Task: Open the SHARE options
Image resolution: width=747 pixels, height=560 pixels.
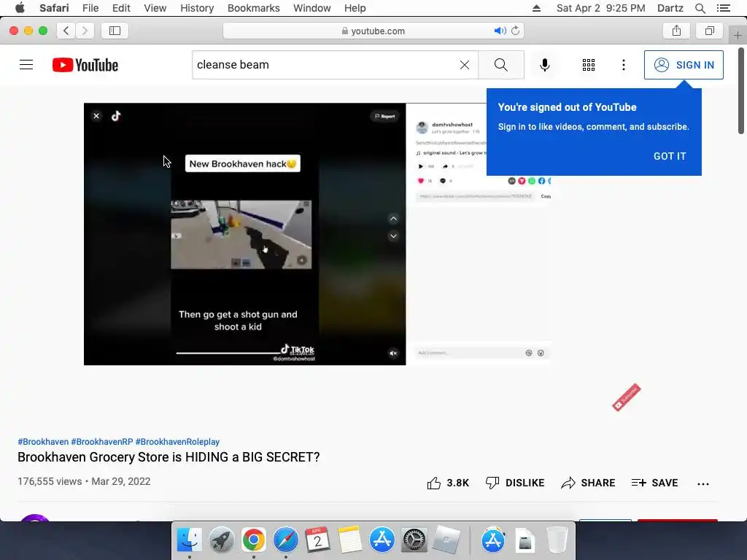Action: tap(588, 483)
